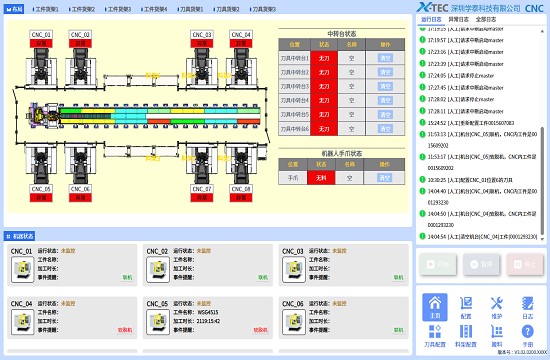Screen dimensions: 550x360
Task: Click the pause playback button
Action: [x=481, y=264]
